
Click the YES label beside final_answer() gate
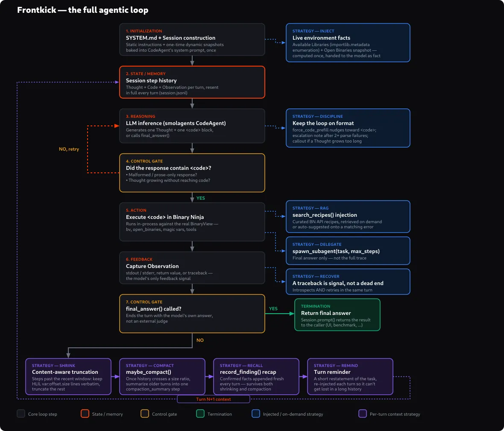point(273,309)
